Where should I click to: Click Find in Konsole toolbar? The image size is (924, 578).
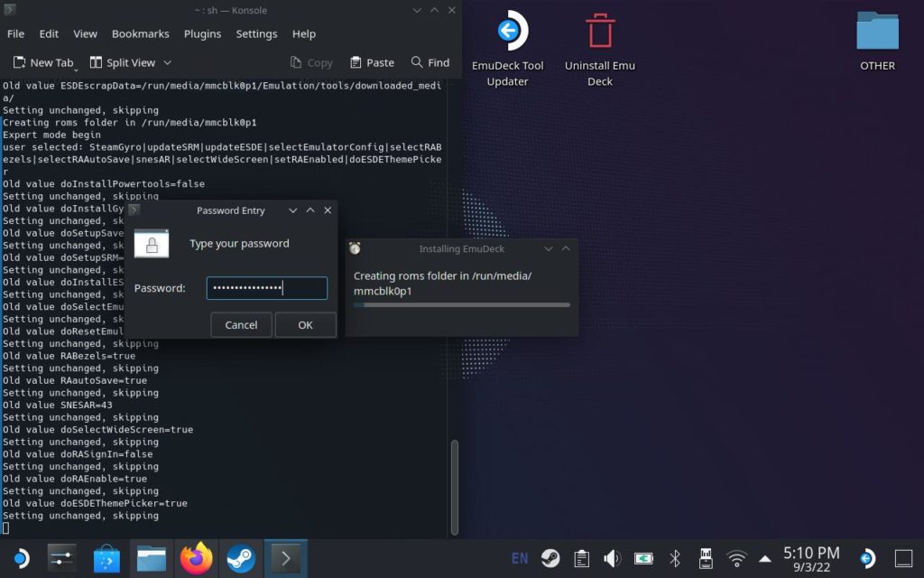tap(430, 62)
